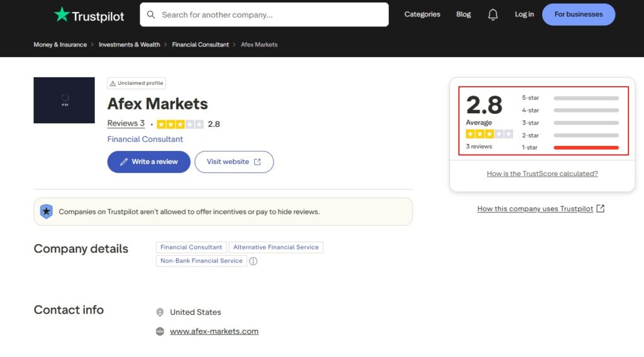
Task: Click the Financial Consultant breadcrumb
Action: point(200,45)
